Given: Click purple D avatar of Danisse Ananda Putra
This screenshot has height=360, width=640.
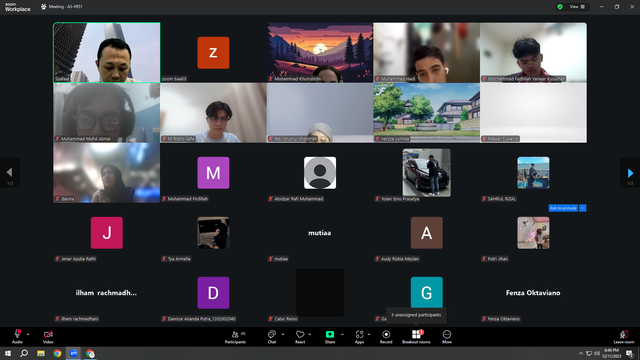Looking at the screenshot, I should point(213,293).
